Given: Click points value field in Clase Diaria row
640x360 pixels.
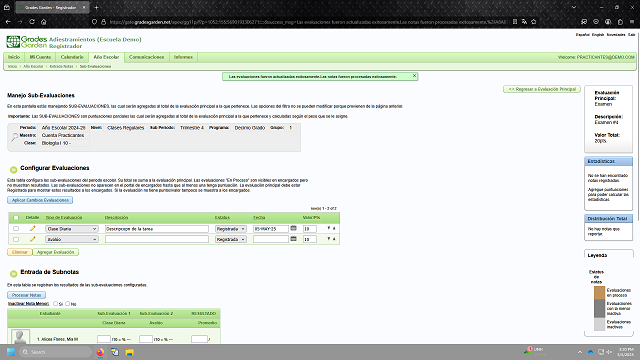Looking at the screenshot, I should click(x=310, y=229).
